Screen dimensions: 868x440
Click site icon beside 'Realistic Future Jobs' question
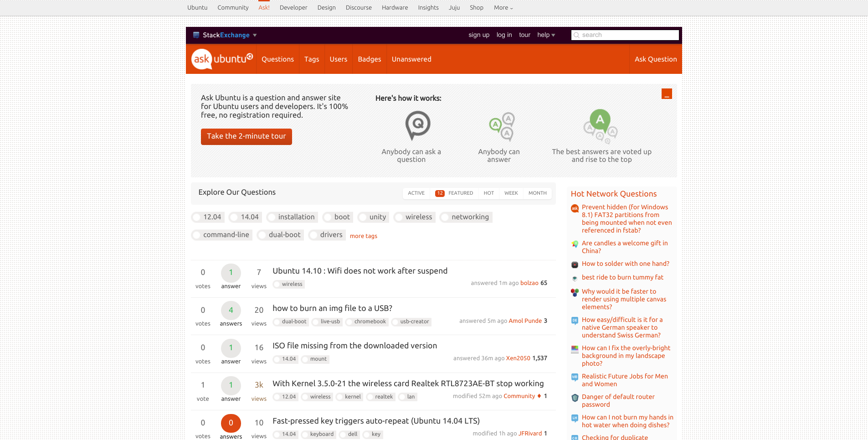point(575,377)
